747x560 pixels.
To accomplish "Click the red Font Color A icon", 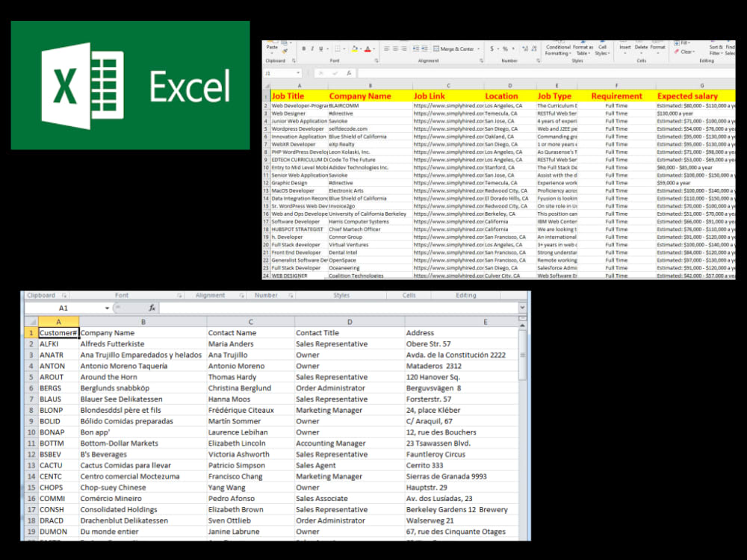I will click(x=368, y=49).
